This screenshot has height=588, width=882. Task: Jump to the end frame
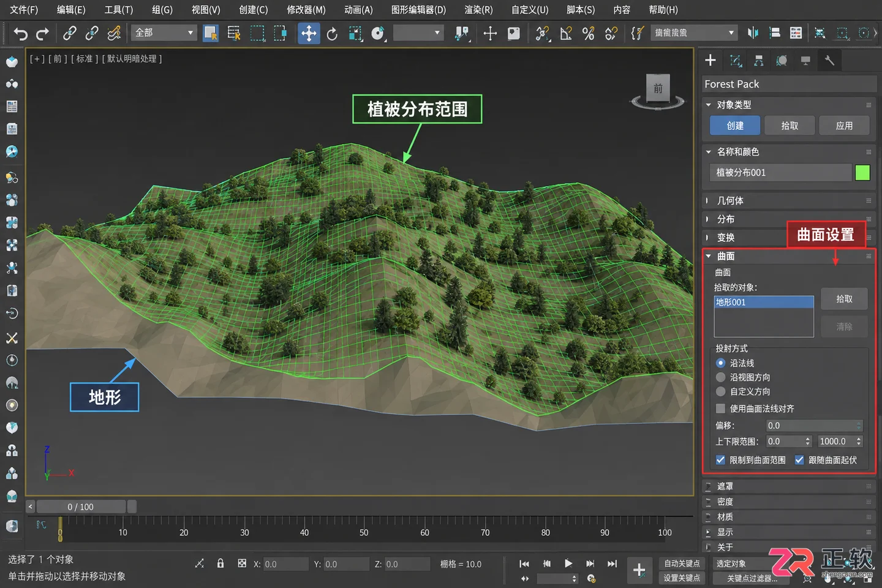click(612, 563)
